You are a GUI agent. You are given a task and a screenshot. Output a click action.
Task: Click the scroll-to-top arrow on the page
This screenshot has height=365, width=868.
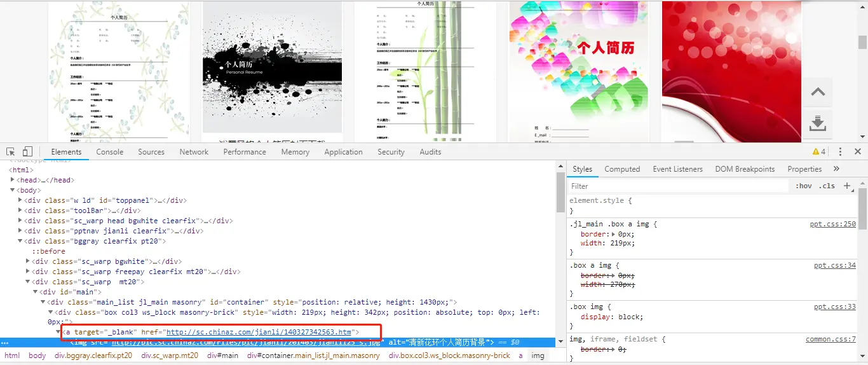pyautogui.click(x=818, y=92)
